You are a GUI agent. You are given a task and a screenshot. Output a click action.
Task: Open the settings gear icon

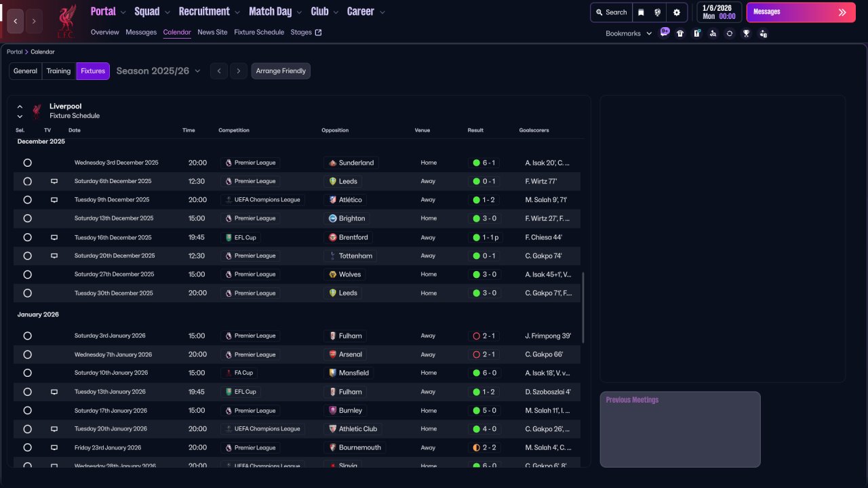676,12
